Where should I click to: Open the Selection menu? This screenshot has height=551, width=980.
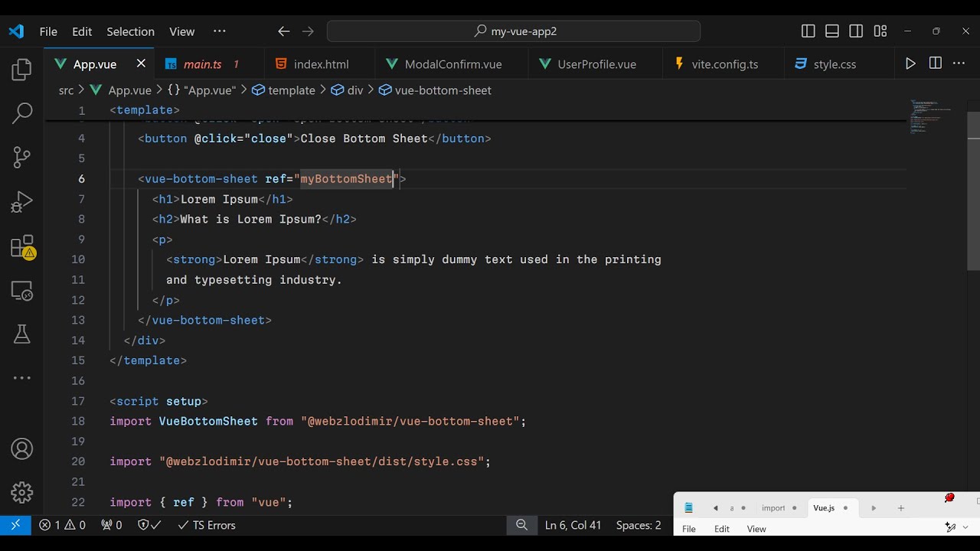[130, 31]
